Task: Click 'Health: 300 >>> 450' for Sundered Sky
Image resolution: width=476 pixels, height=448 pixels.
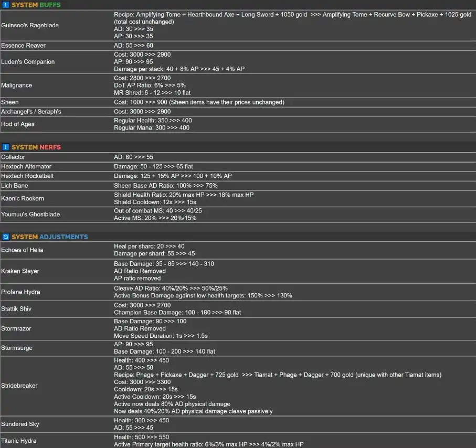Action: [141, 420]
